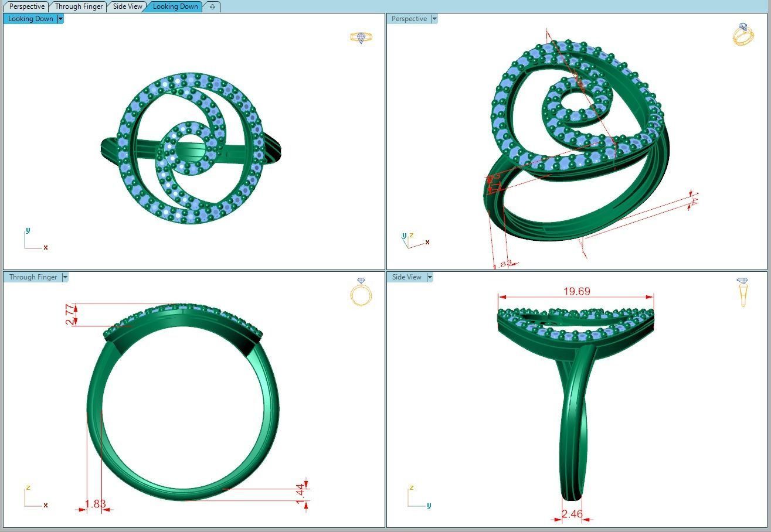Select the 1.44 shank dimension text

pos(300,494)
